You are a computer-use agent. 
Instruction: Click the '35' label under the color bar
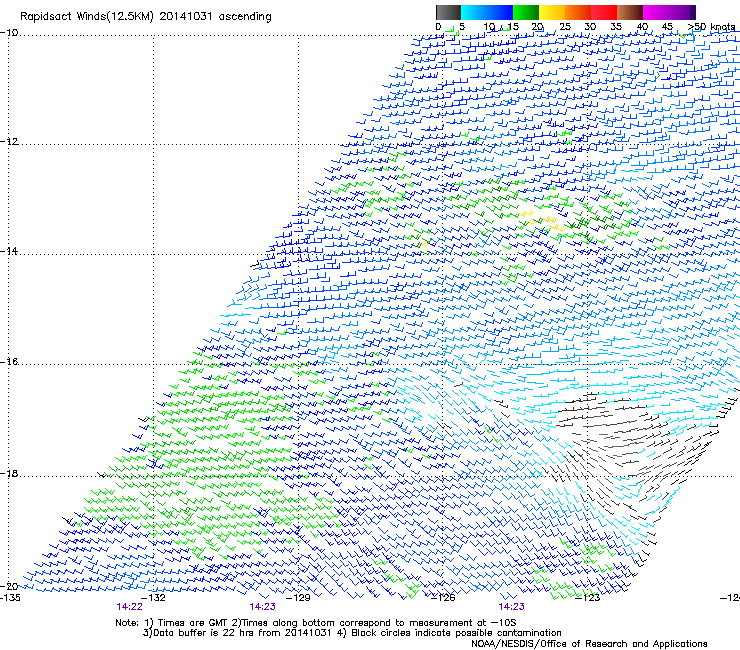pos(616,27)
